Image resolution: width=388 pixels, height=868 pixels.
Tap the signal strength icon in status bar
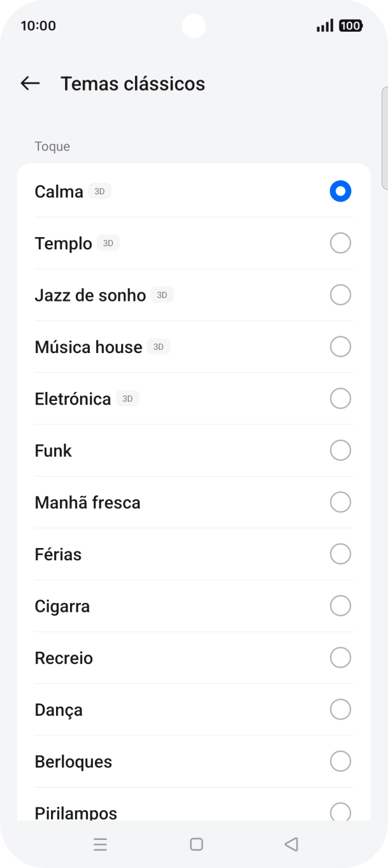click(x=326, y=25)
